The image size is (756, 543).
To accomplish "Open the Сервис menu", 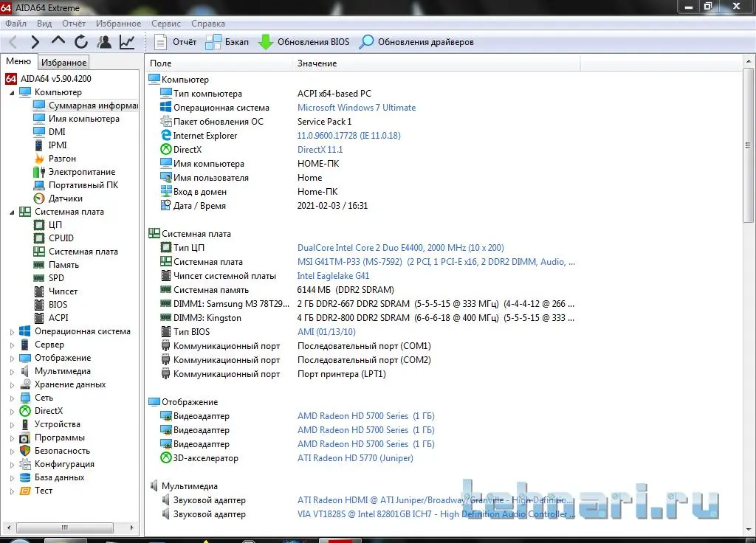I will point(166,24).
